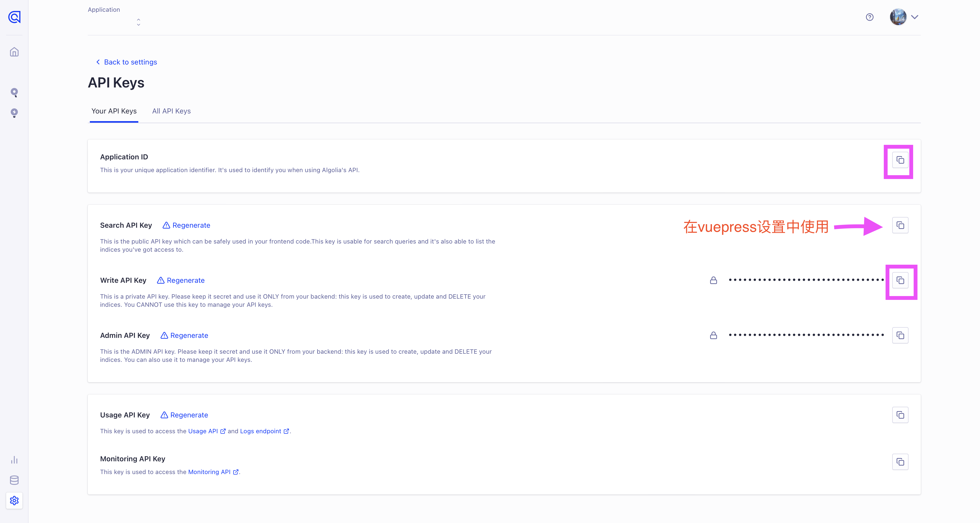Reveal the Write API Key via its lock icon
Image resolution: width=980 pixels, height=523 pixels.
pos(713,280)
